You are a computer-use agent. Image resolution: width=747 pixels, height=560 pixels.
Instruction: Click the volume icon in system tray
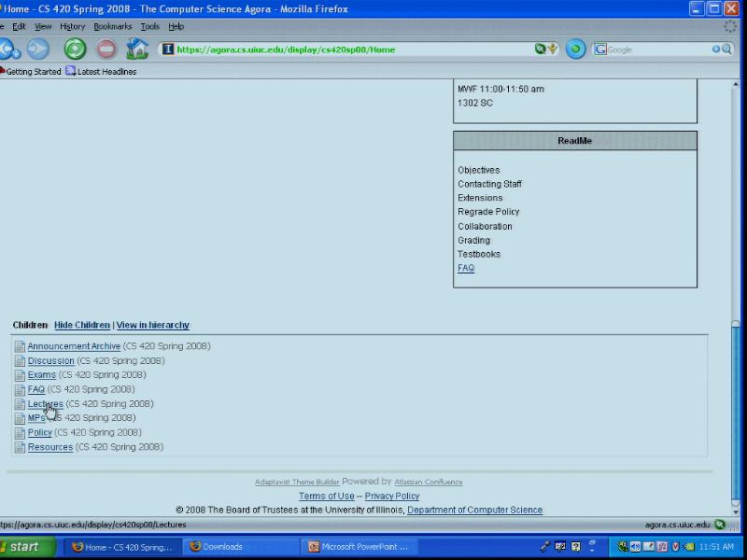(636, 547)
